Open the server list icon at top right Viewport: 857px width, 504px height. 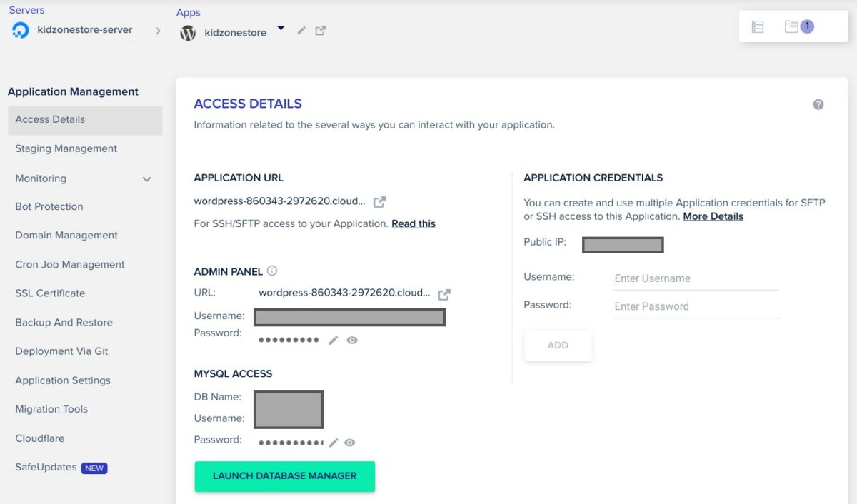click(x=758, y=27)
